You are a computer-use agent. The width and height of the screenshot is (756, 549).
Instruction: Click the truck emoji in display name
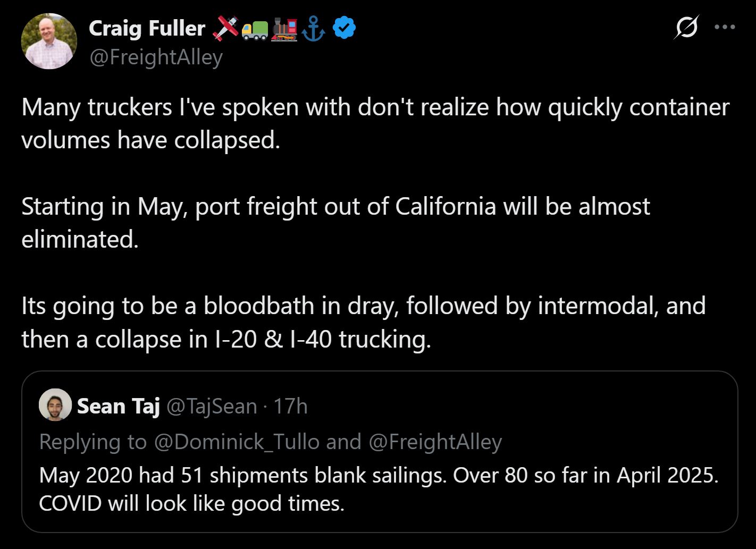pos(255,29)
